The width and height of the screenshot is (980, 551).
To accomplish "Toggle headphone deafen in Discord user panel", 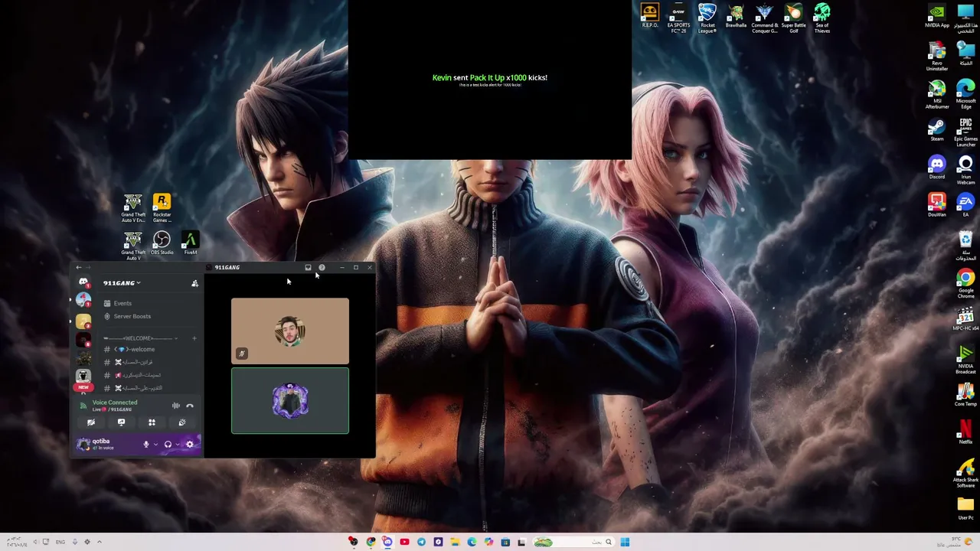I will [168, 444].
